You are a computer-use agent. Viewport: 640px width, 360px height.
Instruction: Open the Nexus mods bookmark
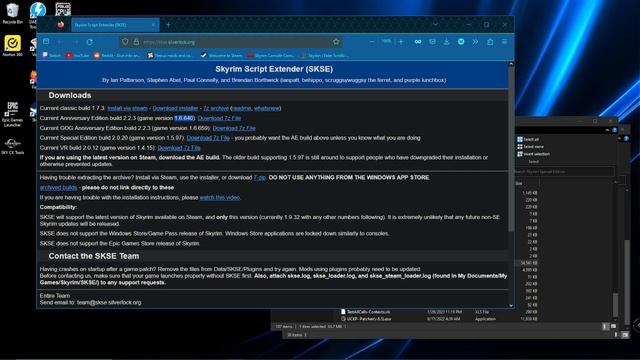pyautogui.click(x=171, y=55)
